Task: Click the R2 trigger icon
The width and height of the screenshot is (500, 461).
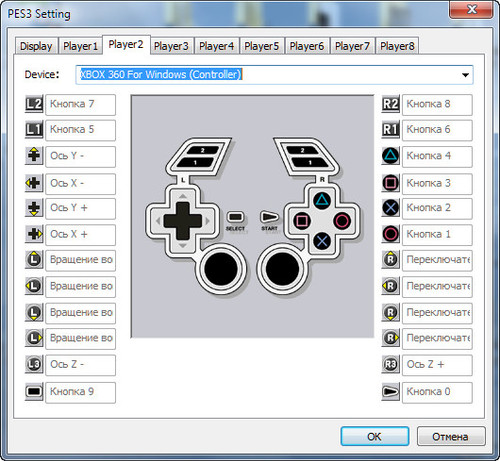Action: 391,104
